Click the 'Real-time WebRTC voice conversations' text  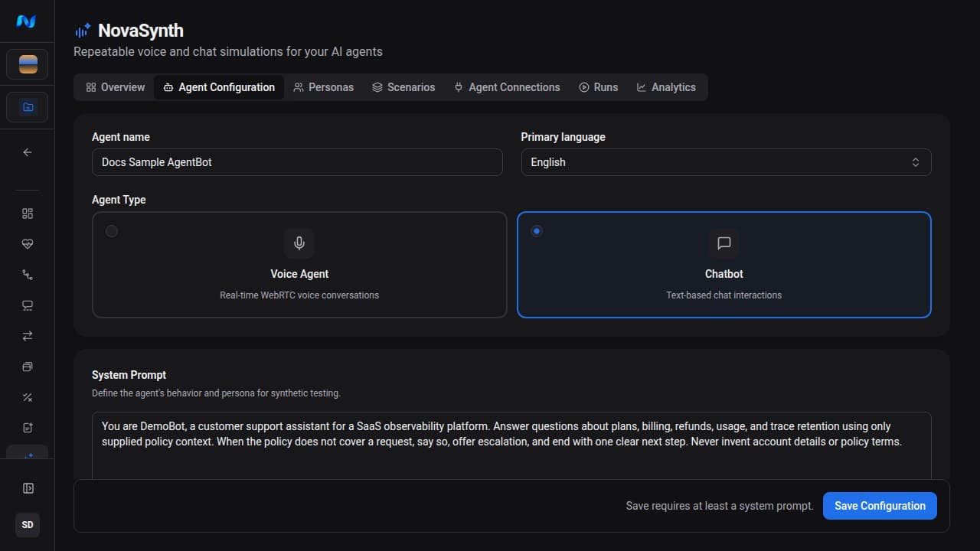coord(299,295)
